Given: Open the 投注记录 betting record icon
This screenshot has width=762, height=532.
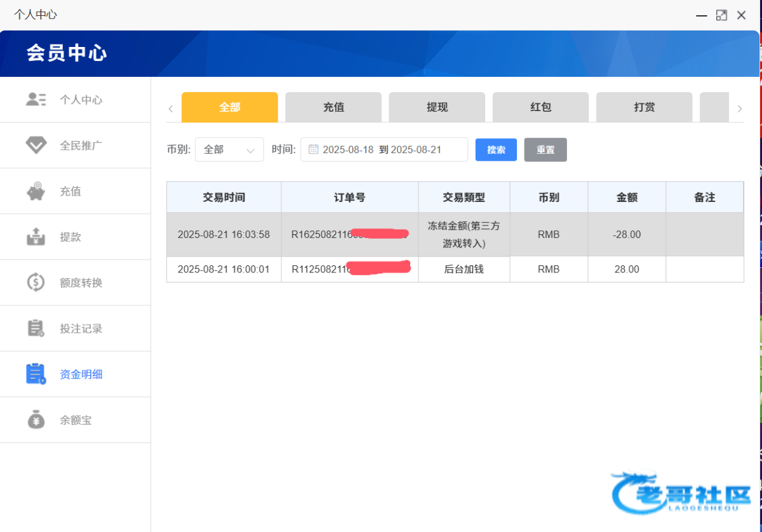Looking at the screenshot, I should pyautogui.click(x=36, y=328).
